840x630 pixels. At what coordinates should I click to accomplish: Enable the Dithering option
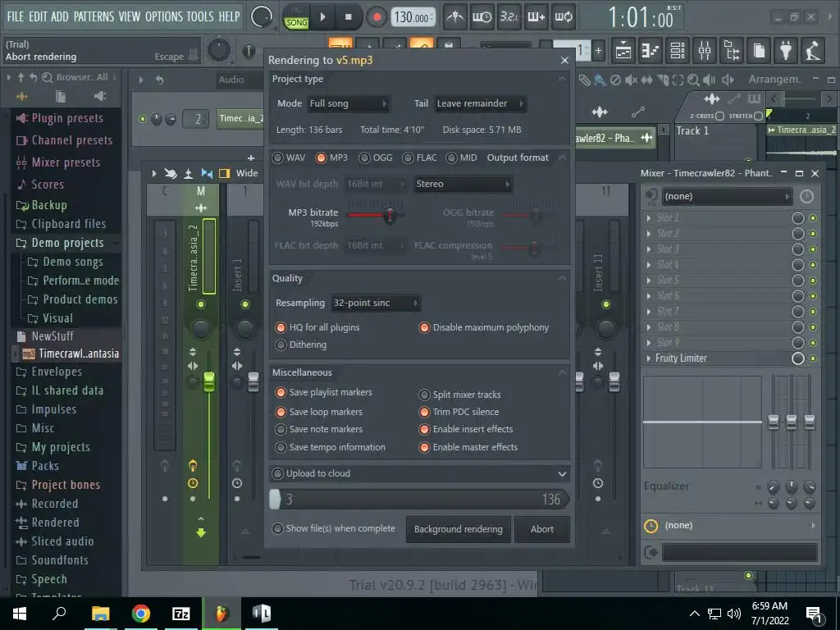coord(301,345)
